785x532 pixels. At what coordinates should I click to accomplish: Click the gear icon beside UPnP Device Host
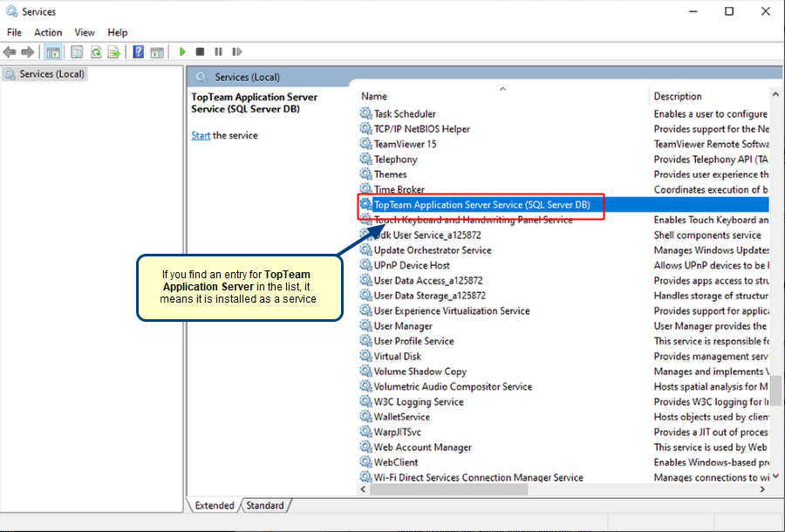point(366,265)
